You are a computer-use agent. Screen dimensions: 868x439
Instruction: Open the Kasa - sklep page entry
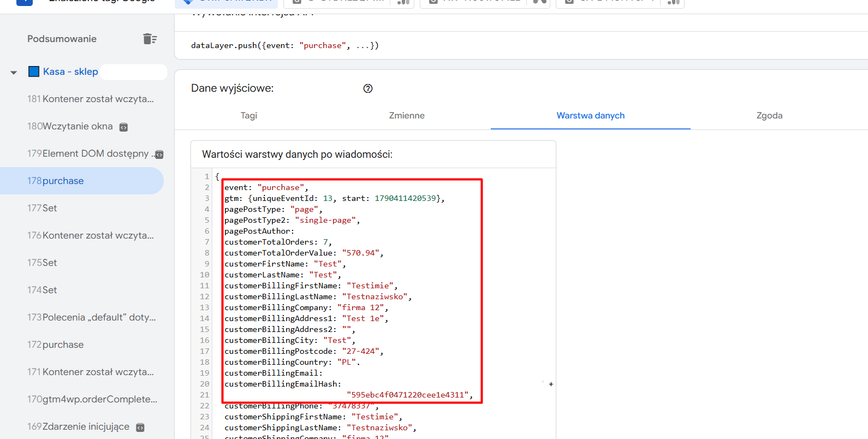pyautogui.click(x=70, y=72)
